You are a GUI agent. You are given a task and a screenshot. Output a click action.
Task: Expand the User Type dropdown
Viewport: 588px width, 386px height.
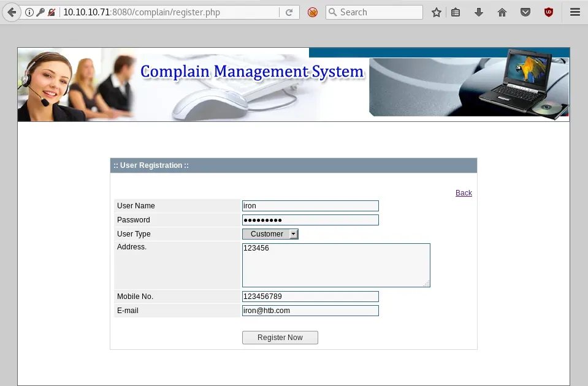[x=270, y=234]
